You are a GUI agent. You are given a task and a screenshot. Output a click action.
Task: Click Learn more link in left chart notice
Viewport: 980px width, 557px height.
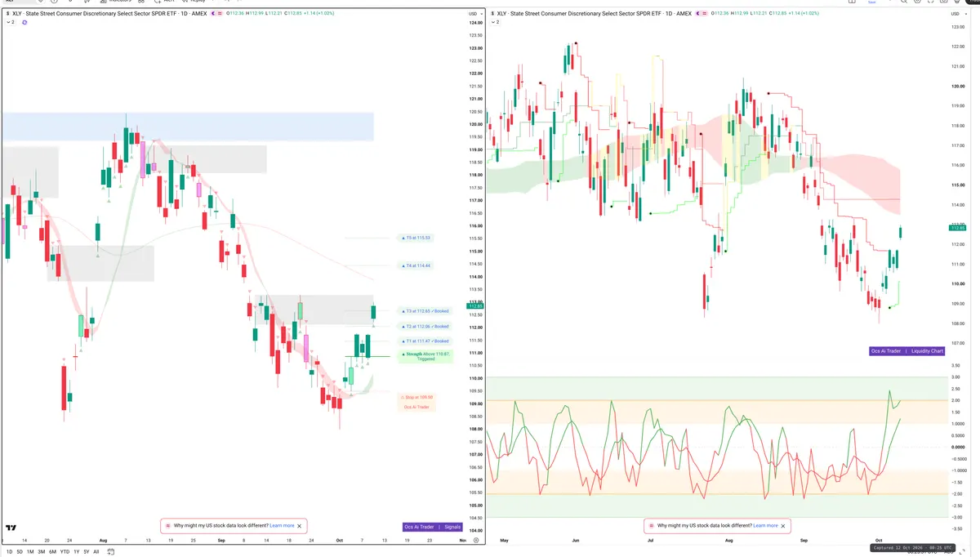tap(282, 526)
